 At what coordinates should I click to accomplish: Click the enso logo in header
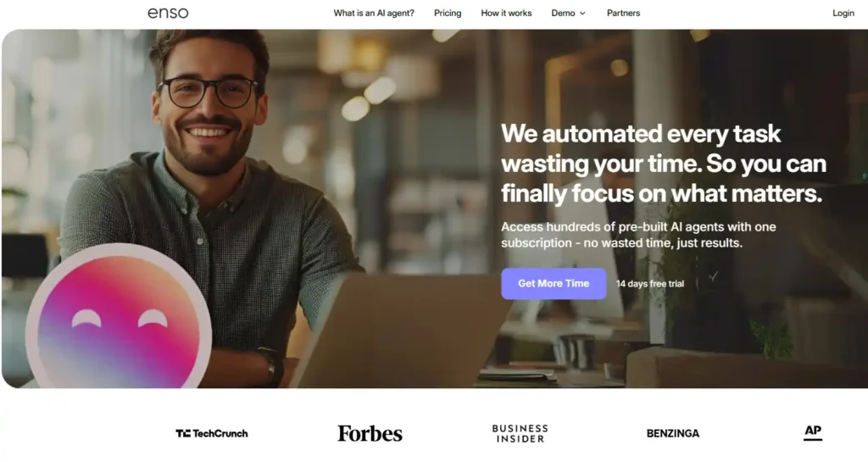(x=168, y=13)
